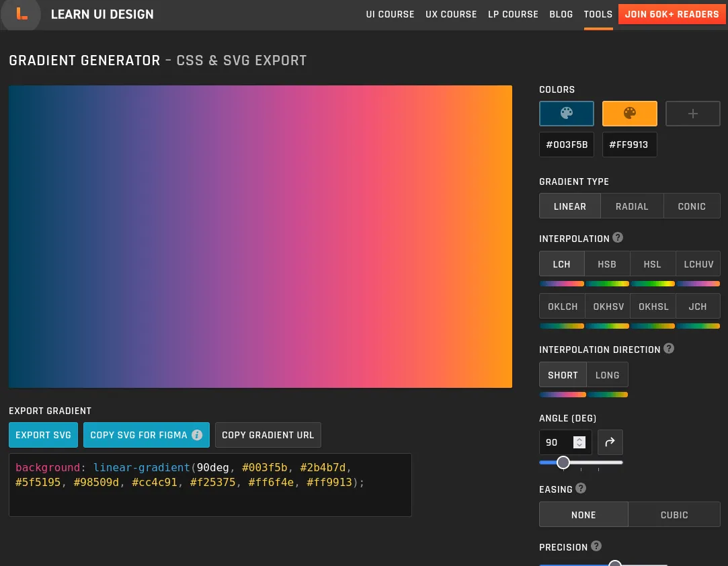The width and height of the screenshot is (728, 566).
Task: Set easing to CUBIC
Action: click(674, 514)
